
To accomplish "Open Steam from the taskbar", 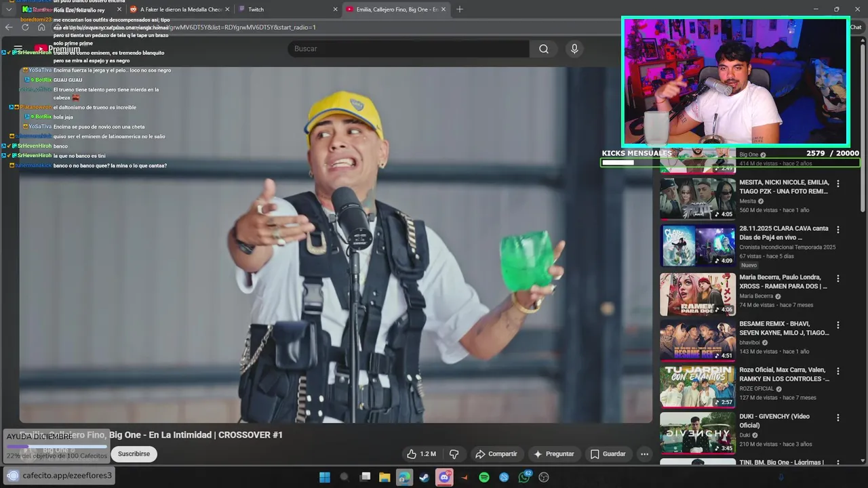I will [425, 477].
